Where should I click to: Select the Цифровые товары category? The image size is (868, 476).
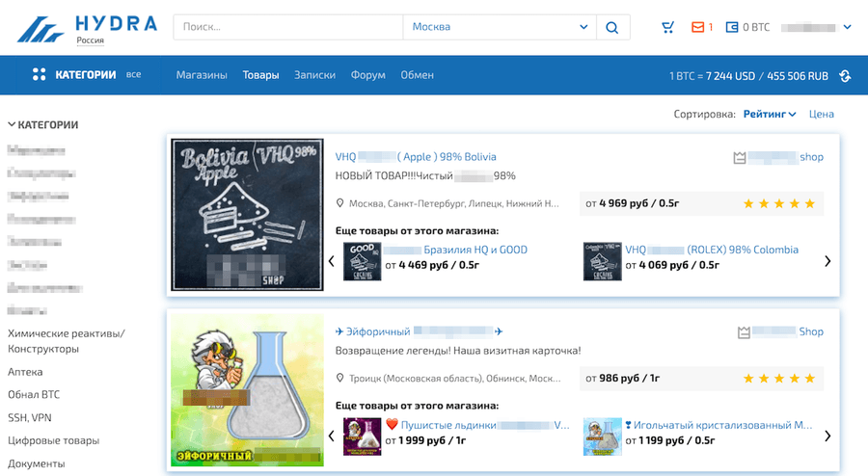[x=54, y=440]
